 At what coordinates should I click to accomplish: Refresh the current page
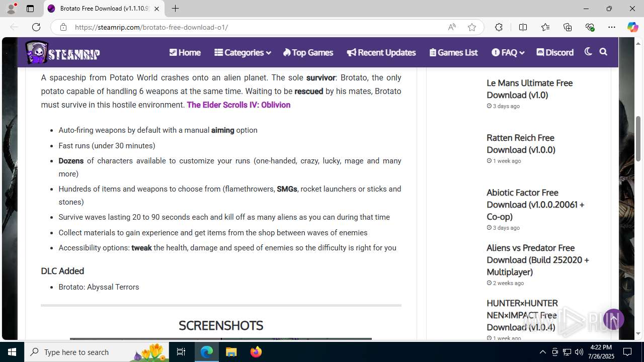[x=36, y=27]
